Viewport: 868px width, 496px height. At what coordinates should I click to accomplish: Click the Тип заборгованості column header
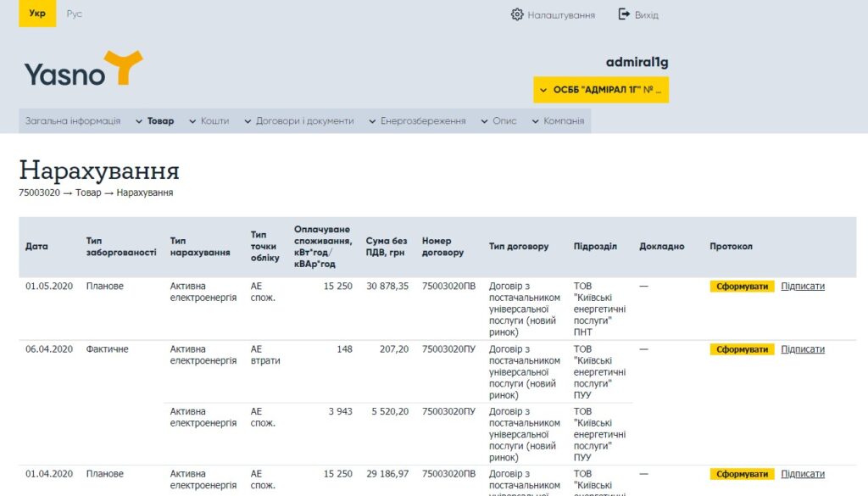121,247
